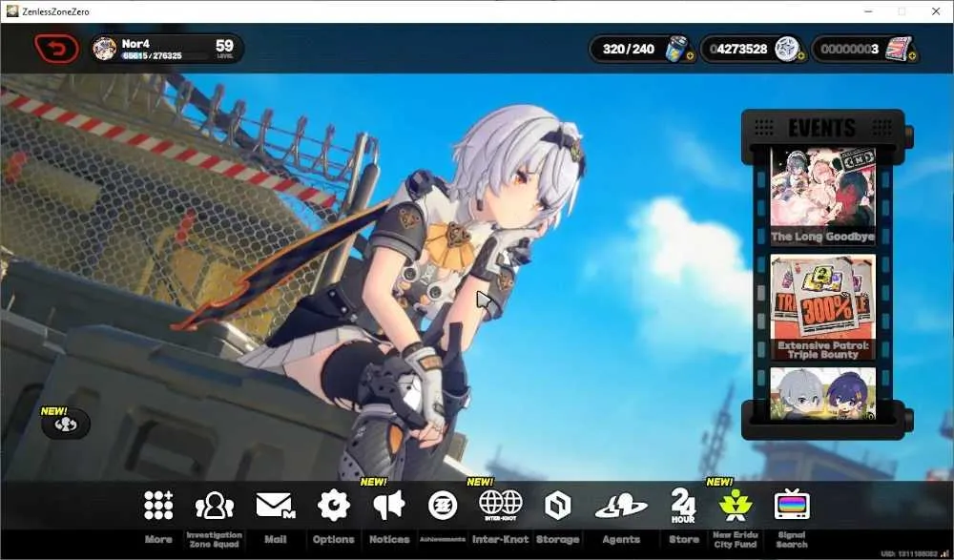Add Dennies using the plus icon

800,56
